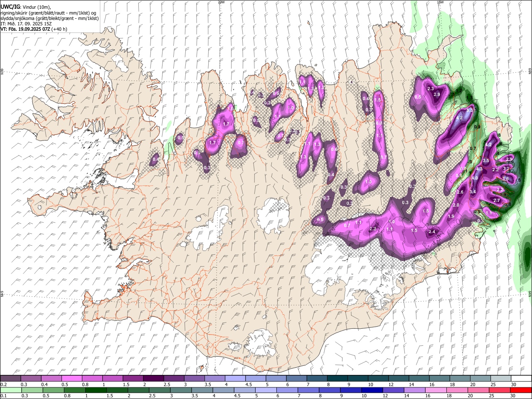Click the 4.3 snowfall value on the map
The width and height of the screenshot is (532, 399).
click(479, 169)
